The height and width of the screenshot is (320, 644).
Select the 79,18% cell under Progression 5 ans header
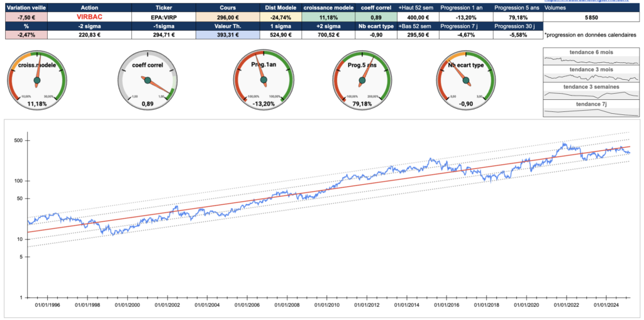[x=517, y=17]
